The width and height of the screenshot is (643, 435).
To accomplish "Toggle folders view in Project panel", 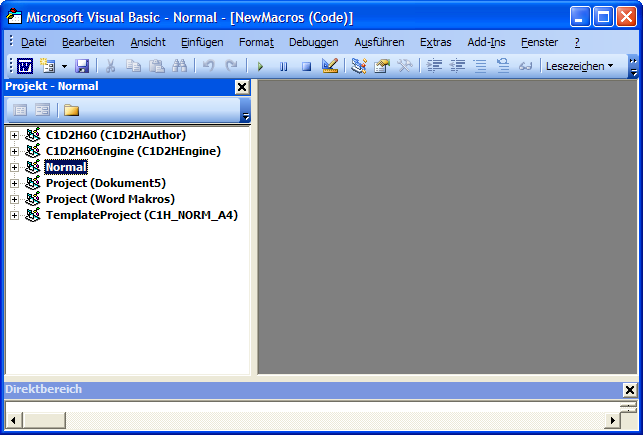I will tap(72, 110).
